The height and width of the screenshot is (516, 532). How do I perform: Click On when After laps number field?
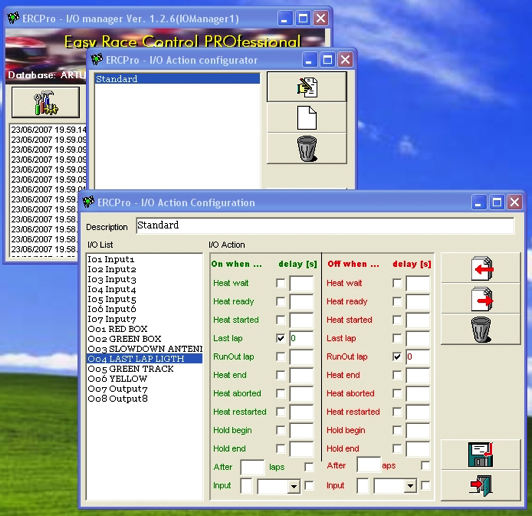(252, 467)
